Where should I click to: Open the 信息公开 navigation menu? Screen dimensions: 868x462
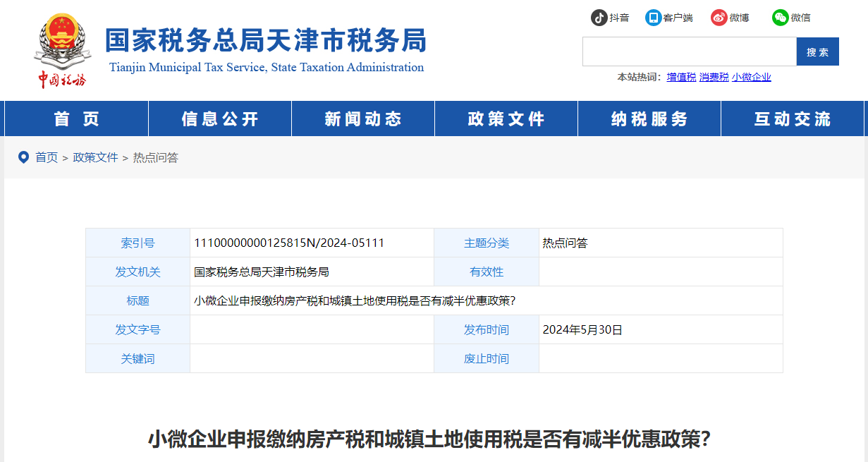point(220,118)
